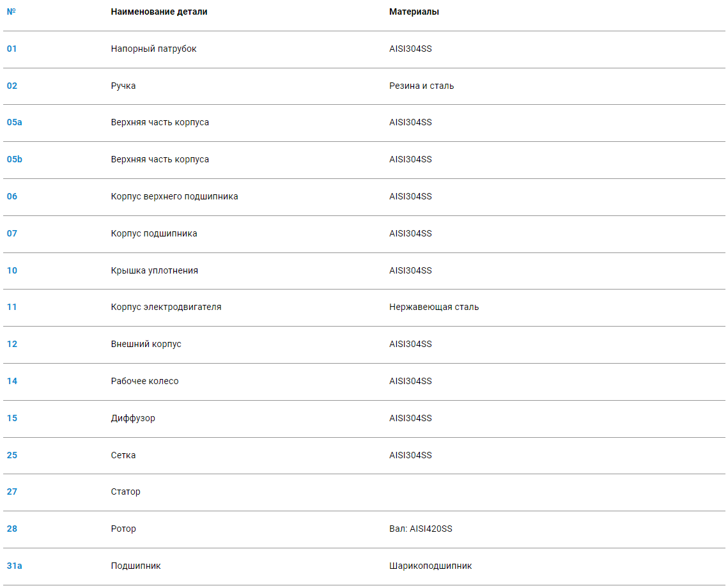
Task: Select part number 06
Action: click(x=12, y=196)
